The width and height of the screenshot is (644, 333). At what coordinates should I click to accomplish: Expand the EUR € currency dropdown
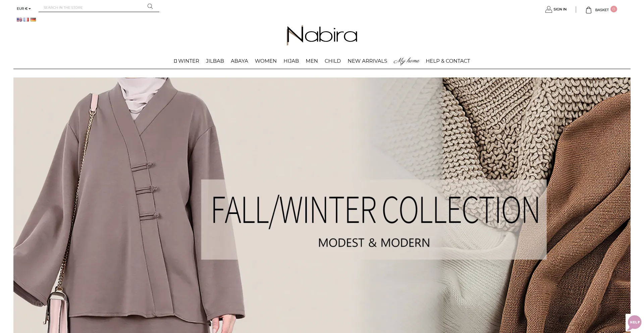24,9
